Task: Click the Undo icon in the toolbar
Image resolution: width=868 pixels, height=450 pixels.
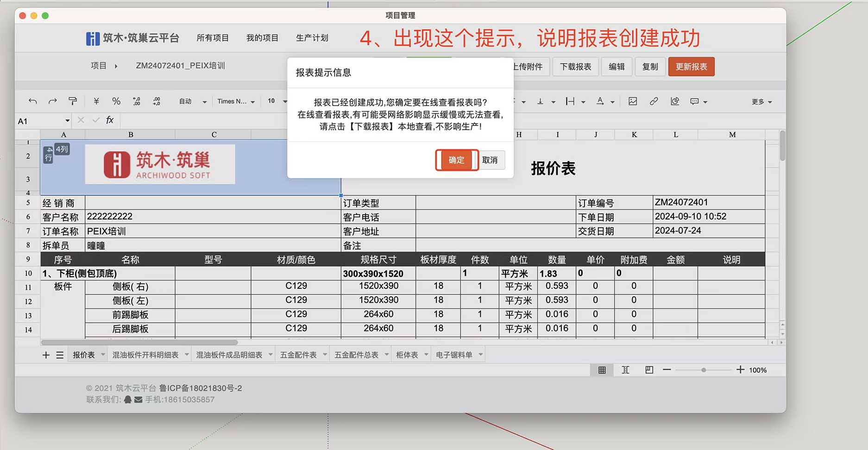Action: click(x=32, y=101)
